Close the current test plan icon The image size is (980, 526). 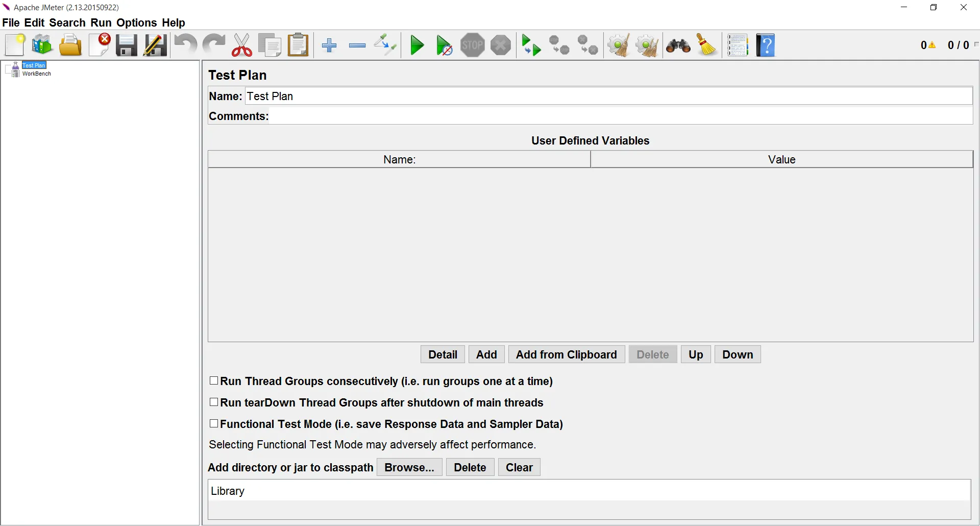100,45
